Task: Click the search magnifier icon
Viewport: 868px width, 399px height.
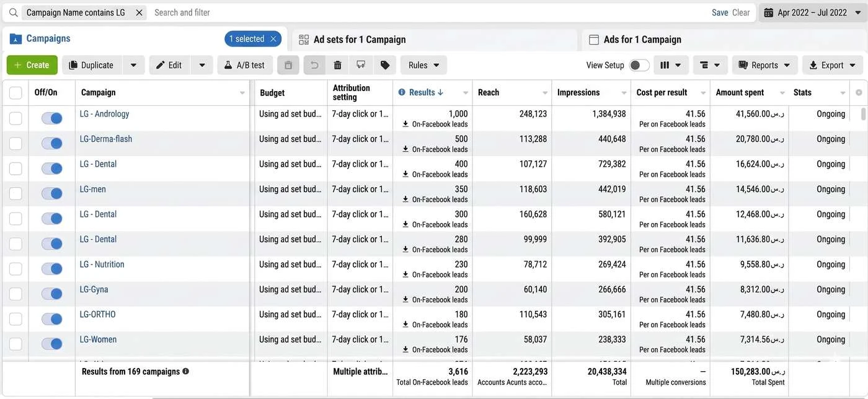Action: (13, 12)
